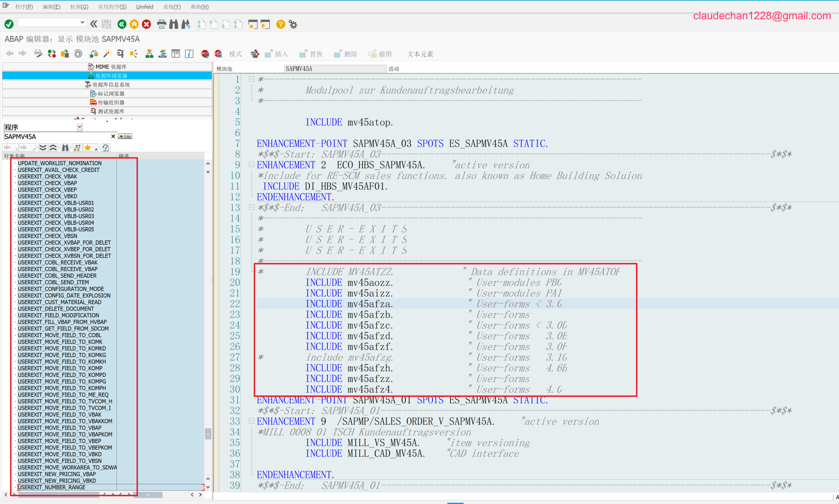Screen dimensions: 839x504
Task: Click the red Cancel X icon
Action: (146, 24)
